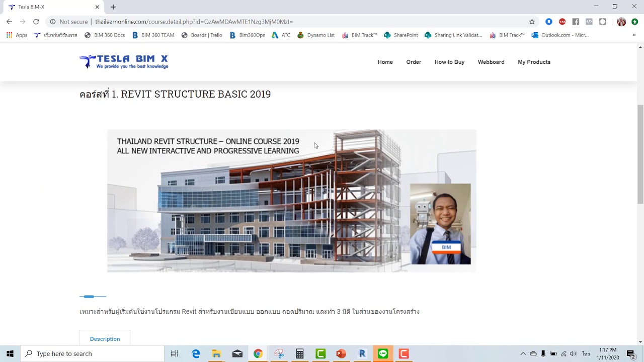
Task: Open the Bim360Ops bookmark
Action: tap(247, 35)
